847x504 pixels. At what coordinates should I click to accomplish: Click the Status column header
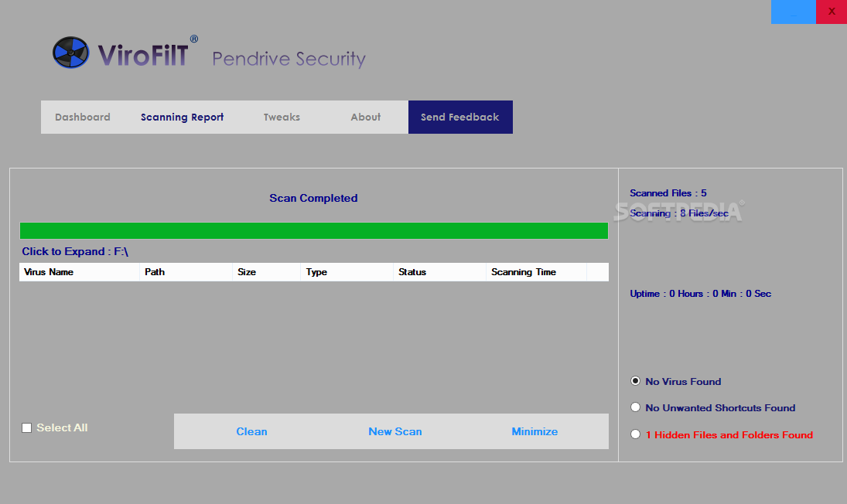tap(439, 272)
